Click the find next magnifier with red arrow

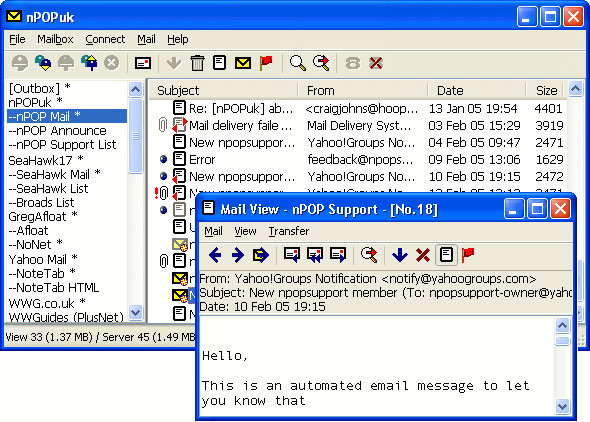click(x=321, y=63)
